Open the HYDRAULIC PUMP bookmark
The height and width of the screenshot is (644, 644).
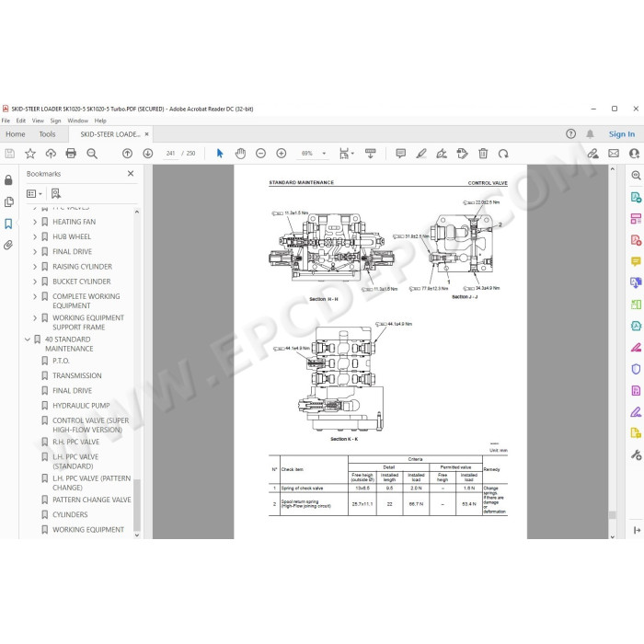[x=81, y=406]
